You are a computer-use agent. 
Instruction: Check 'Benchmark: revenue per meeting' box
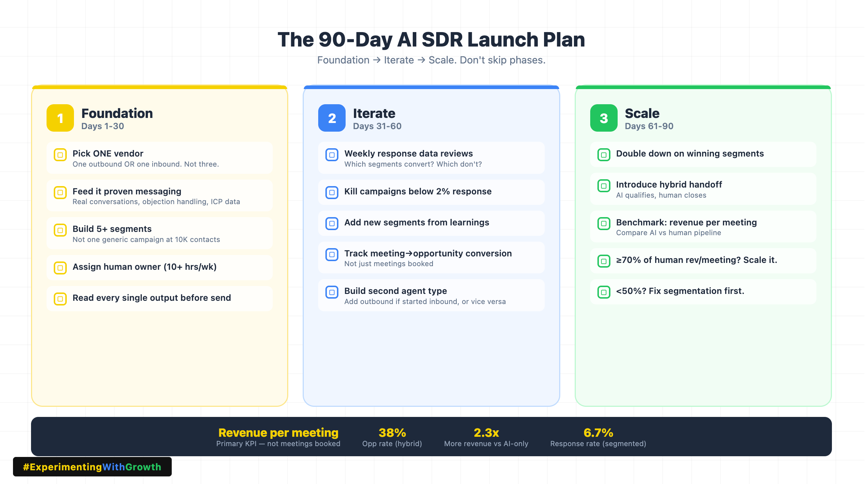(x=604, y=223)
